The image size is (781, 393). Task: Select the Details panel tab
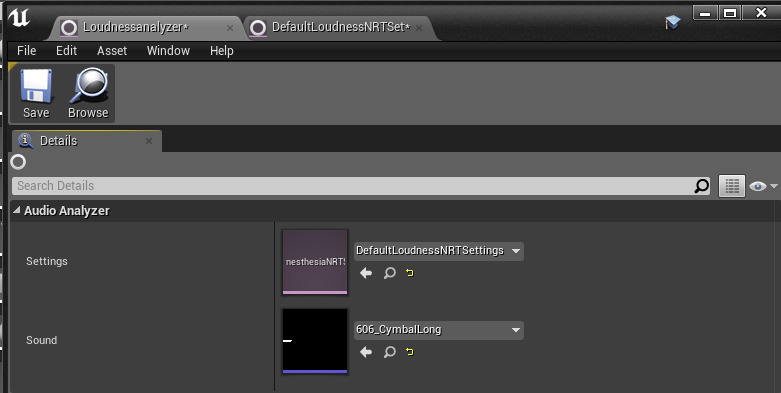coord(86,141)
